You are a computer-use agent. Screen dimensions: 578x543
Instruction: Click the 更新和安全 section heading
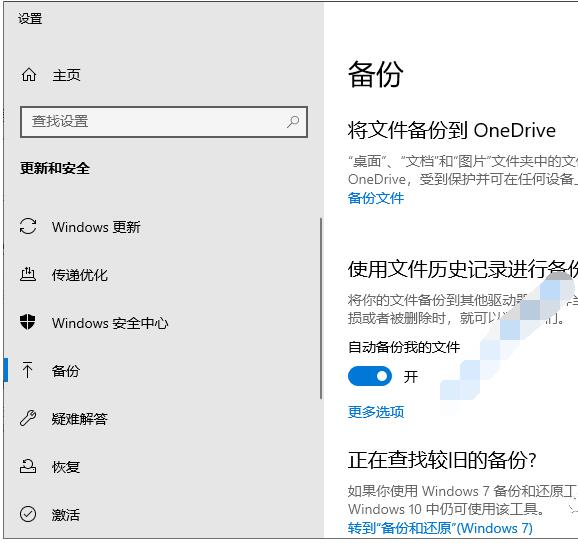(x=55, y=168)
